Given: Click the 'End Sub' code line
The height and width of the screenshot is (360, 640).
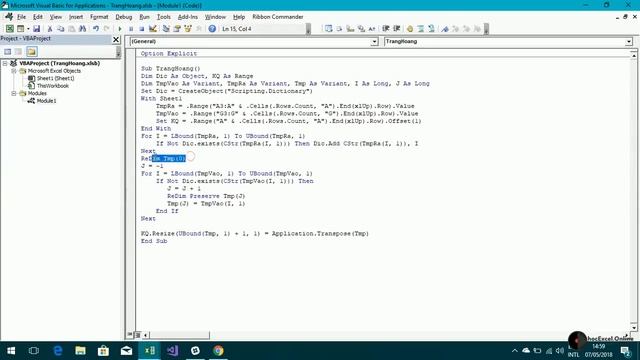Looking at the screenshot, I should [154, 241].
